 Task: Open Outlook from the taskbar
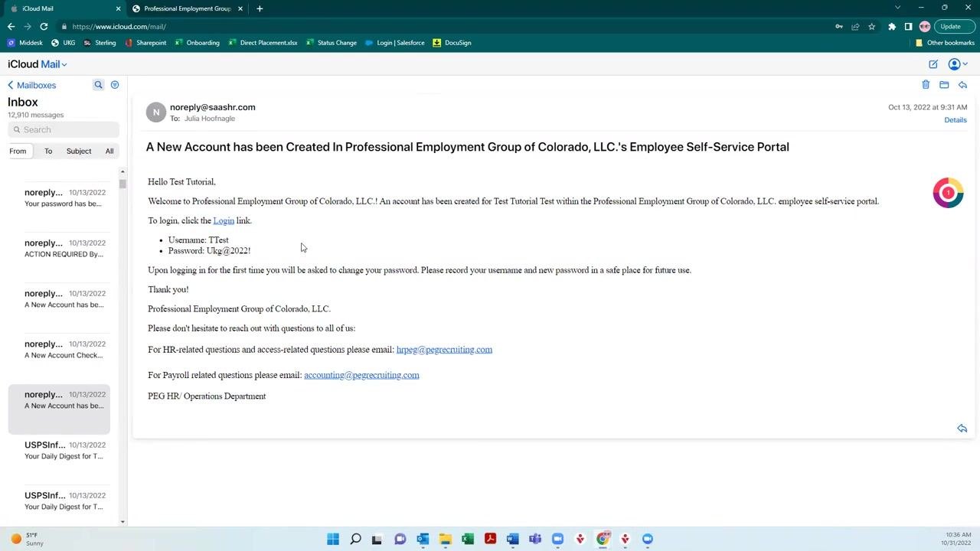(423, 539)
